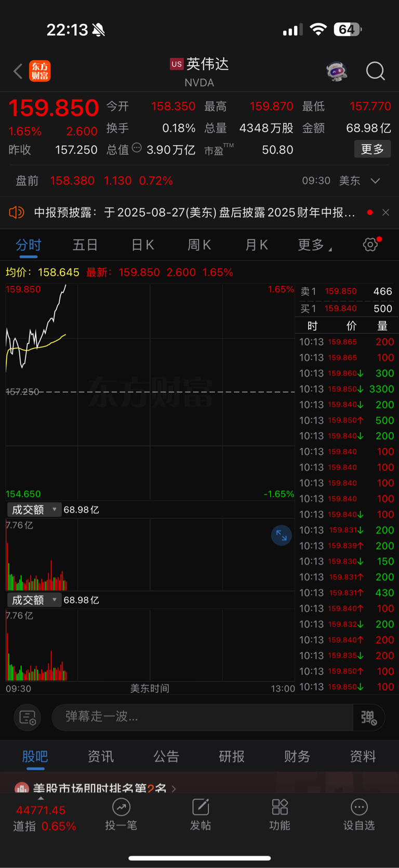Tap the barrage list icon left of input
The width and height of the screenshot is (399, 868).
tap(28, 717)
